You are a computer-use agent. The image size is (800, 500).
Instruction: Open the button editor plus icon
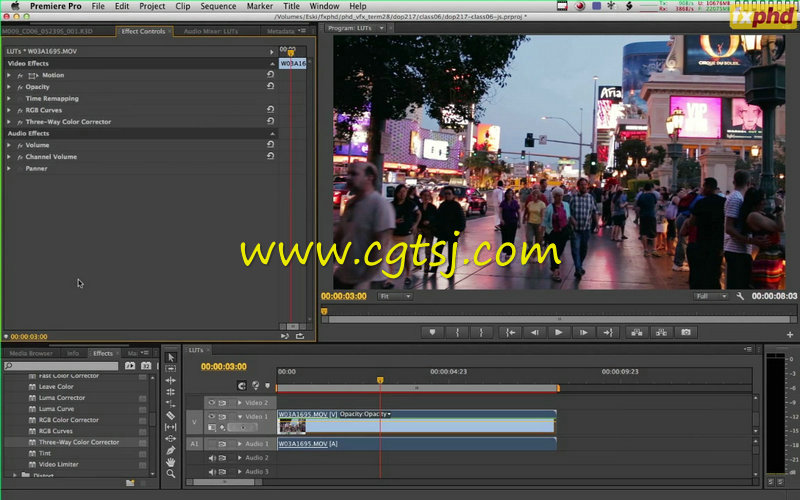coord(790,335)
